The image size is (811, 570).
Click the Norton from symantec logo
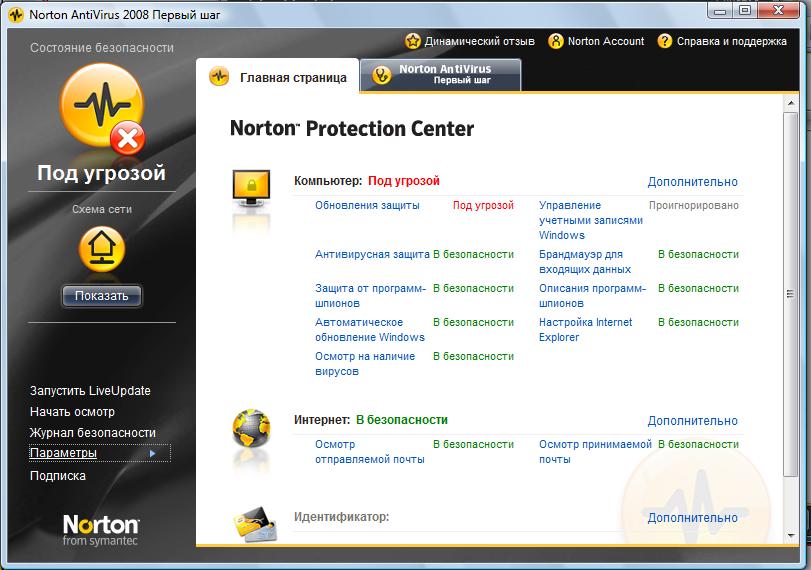[x=101, y=530]
